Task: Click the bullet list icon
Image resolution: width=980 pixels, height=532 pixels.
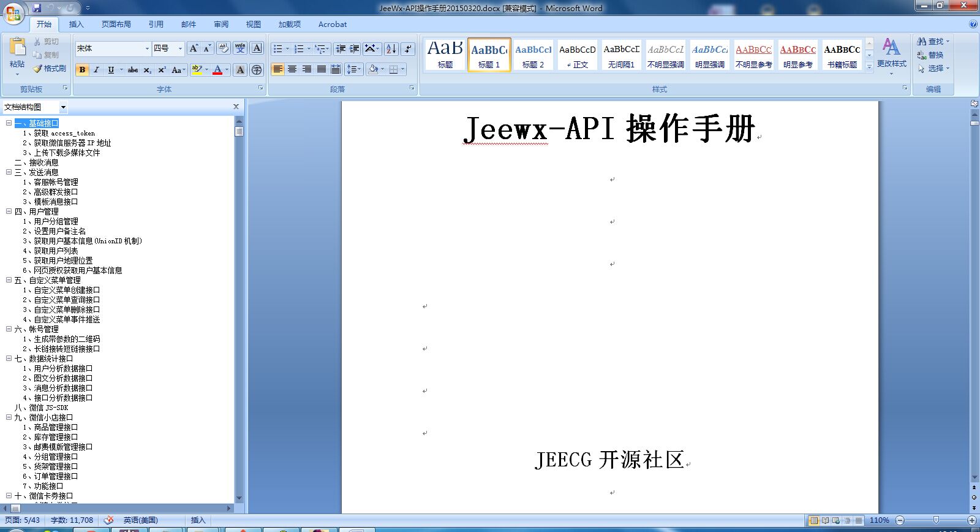Action: (x=278, y=48)
